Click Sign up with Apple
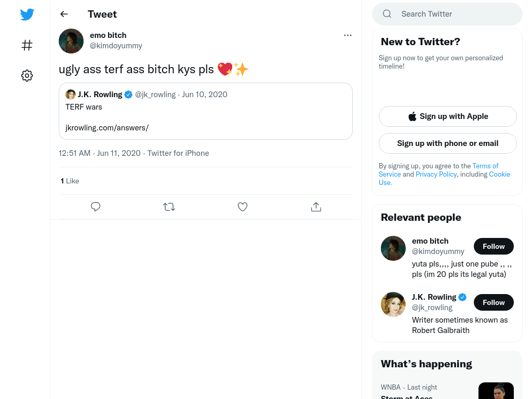Viewport: 532px width, 399px height. tap(447, 116)
